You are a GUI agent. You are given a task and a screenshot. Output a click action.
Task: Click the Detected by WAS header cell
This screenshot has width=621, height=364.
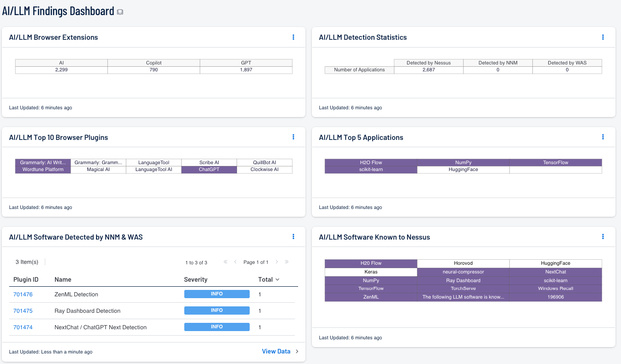(x=567, y=63)
